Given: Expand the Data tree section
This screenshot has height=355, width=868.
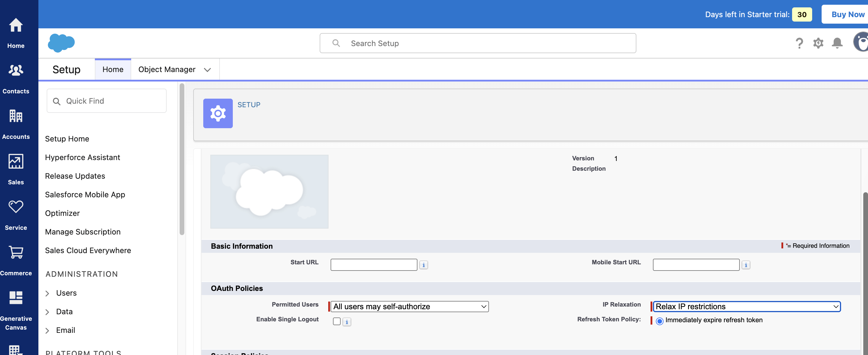Looking at the screenshot, I should 48,312.
